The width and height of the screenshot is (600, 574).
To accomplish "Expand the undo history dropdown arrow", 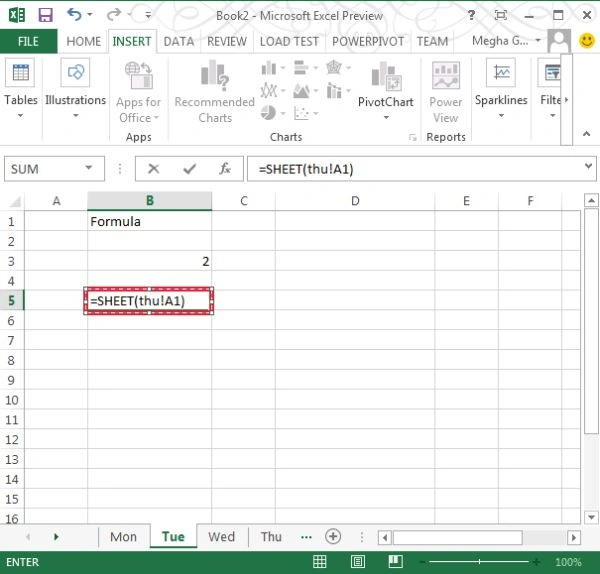I will 90,15.
